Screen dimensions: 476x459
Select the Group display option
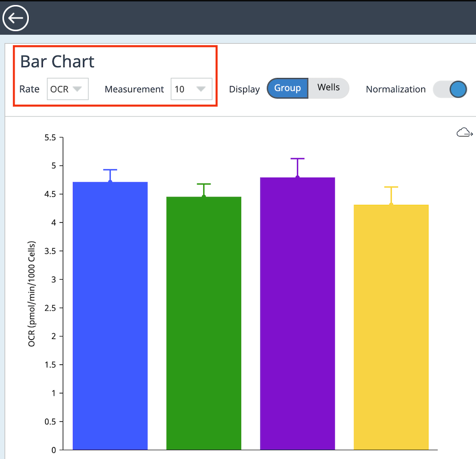[x=288, y=88]
